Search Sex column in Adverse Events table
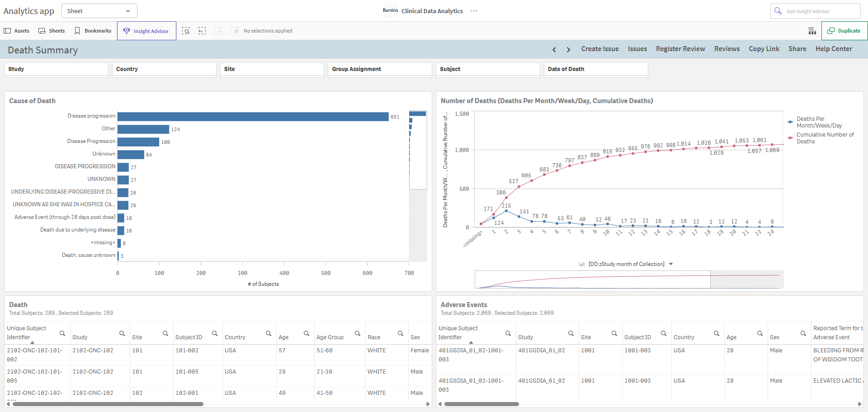This screenshot has height=412, width=868. (x=803, y=333)
